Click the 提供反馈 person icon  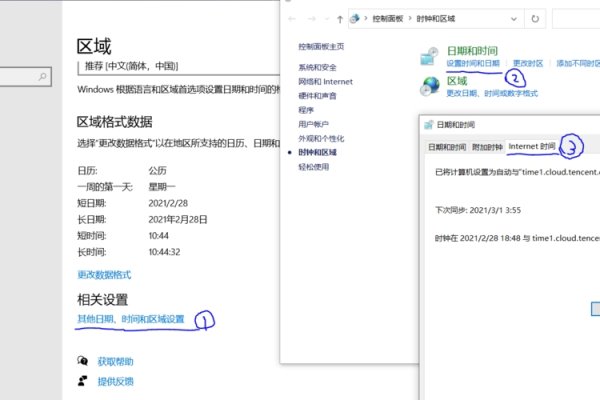[82, 381]
